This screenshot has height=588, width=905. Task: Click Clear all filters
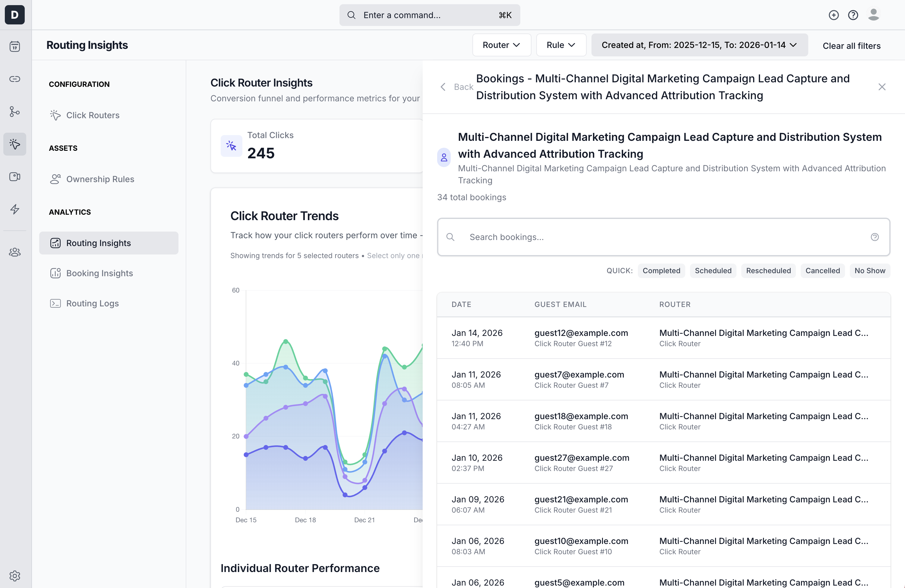pyautogui.click(x=851, y=46)
